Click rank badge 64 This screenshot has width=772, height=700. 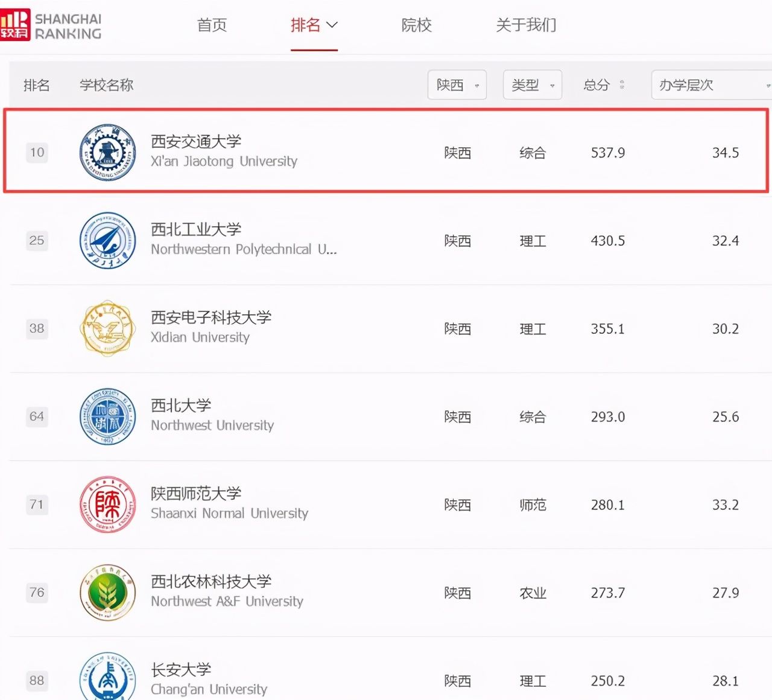tap(37, 416)
